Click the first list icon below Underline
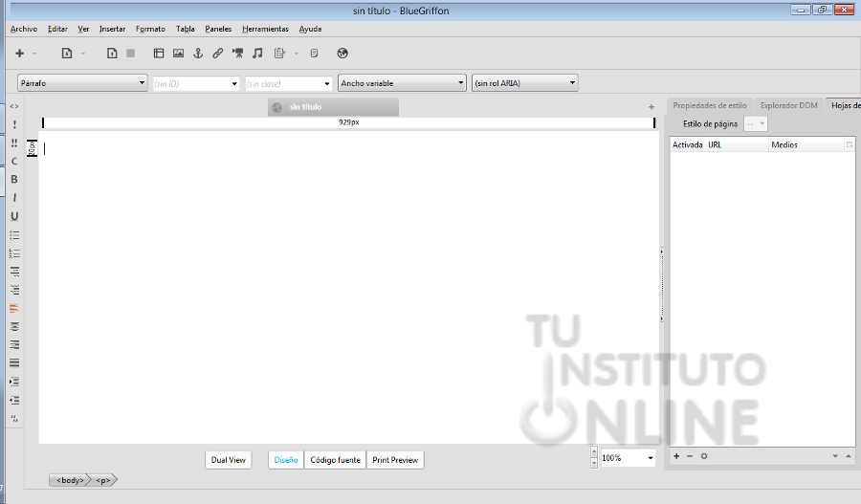 tap(14, 235)
